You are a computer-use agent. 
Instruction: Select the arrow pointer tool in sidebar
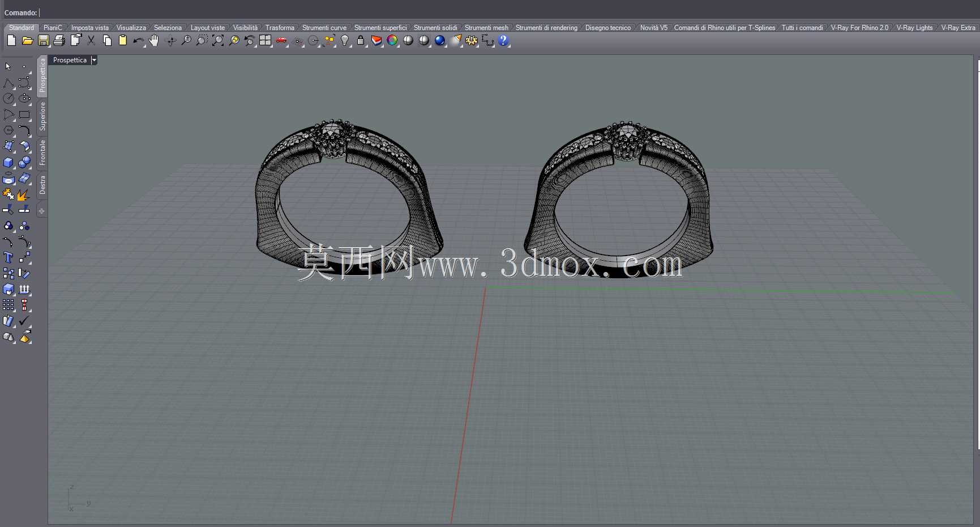point(8,67)
